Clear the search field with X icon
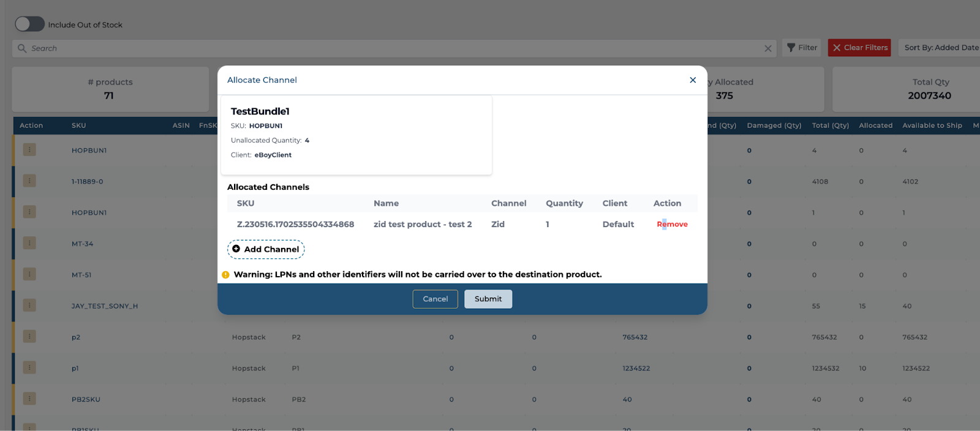Screen dimensions: 980x431 tap(767, 48)
